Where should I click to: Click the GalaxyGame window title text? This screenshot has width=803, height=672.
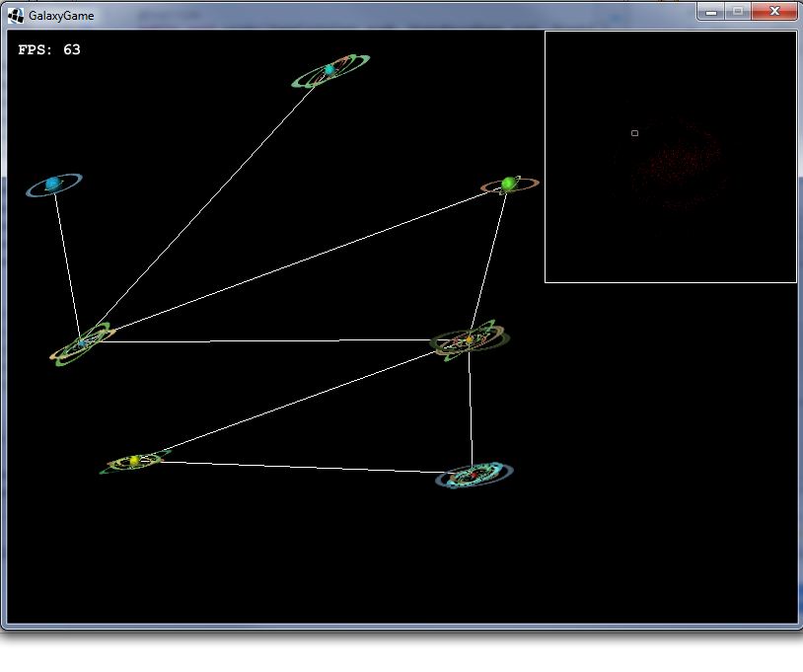click(x=61, y=16)
